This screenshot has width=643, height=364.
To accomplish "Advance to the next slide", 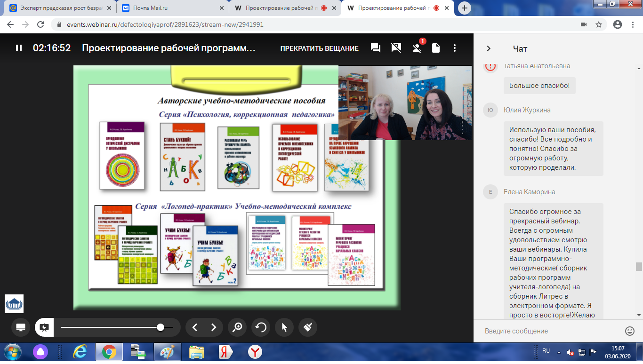I will (x=214, y=327).
